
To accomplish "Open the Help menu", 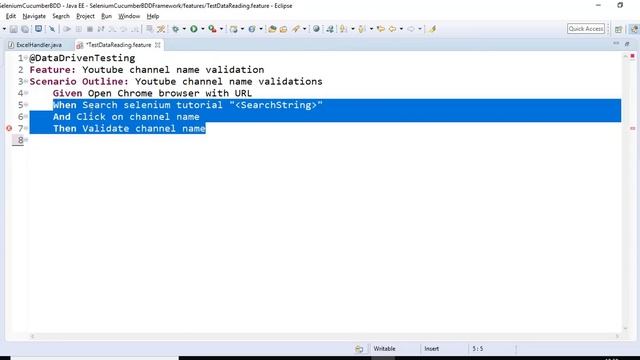I will (153, 16).
